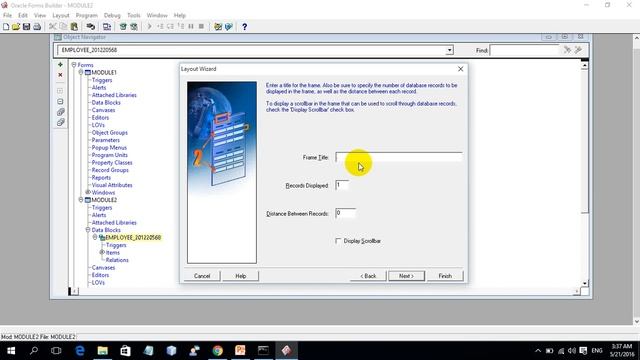Open the Debug menu
The width and height of the screenshot is (640, 360).
(x=112, y=15)
